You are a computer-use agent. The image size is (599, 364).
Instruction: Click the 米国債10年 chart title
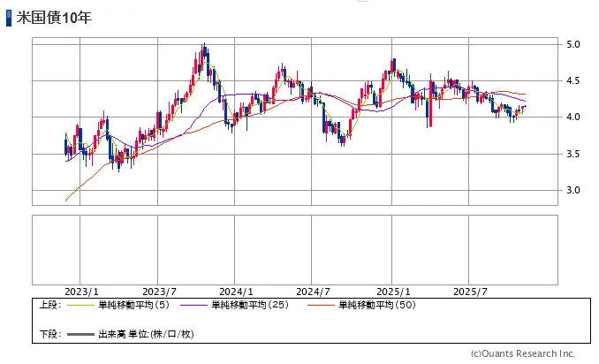point(54,18)
